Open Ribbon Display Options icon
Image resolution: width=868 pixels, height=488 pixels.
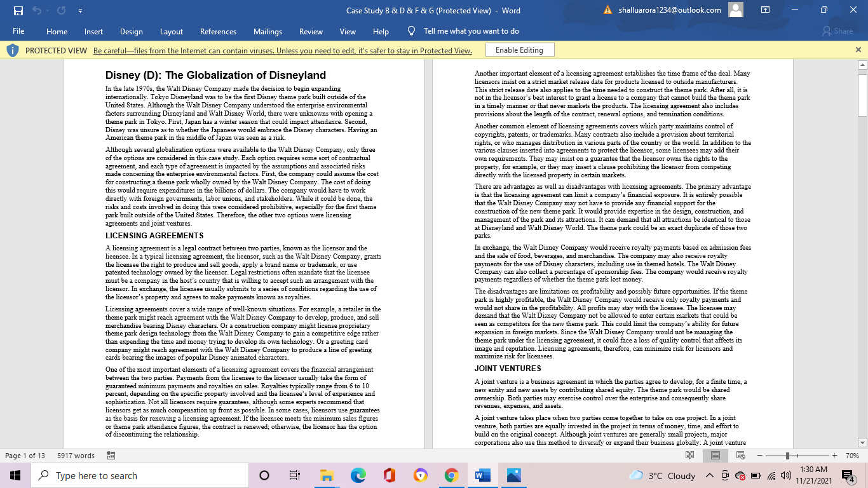pos(766,10)
